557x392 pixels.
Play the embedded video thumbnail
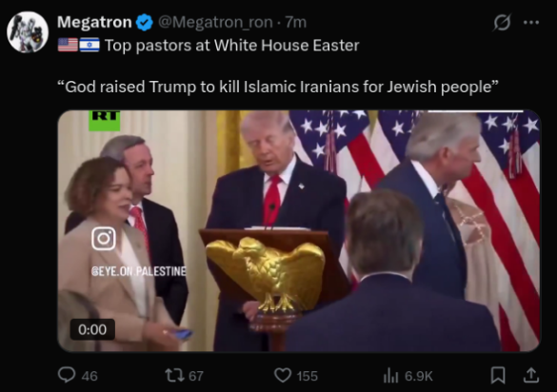(299, 231)
